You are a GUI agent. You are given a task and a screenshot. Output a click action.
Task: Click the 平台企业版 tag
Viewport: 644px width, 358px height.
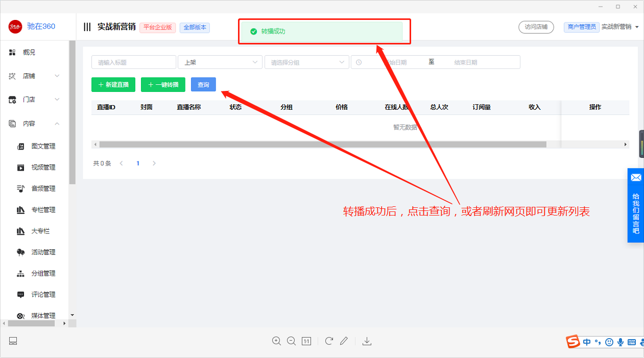pos(158,28)
